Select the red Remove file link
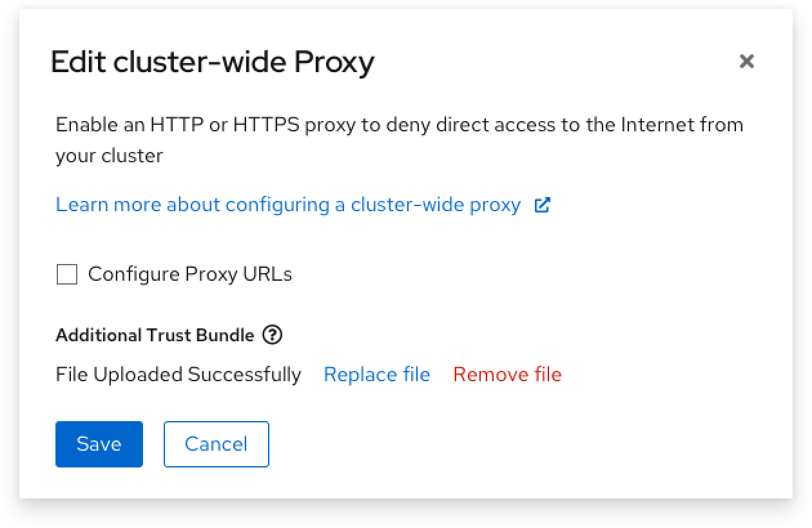The image size is (812, 528). (x=507, y=374)
